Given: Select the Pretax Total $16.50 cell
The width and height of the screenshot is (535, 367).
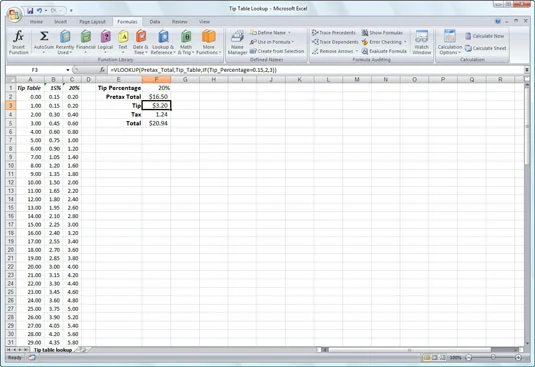Looking at the screenshot, I should (156, 97).
